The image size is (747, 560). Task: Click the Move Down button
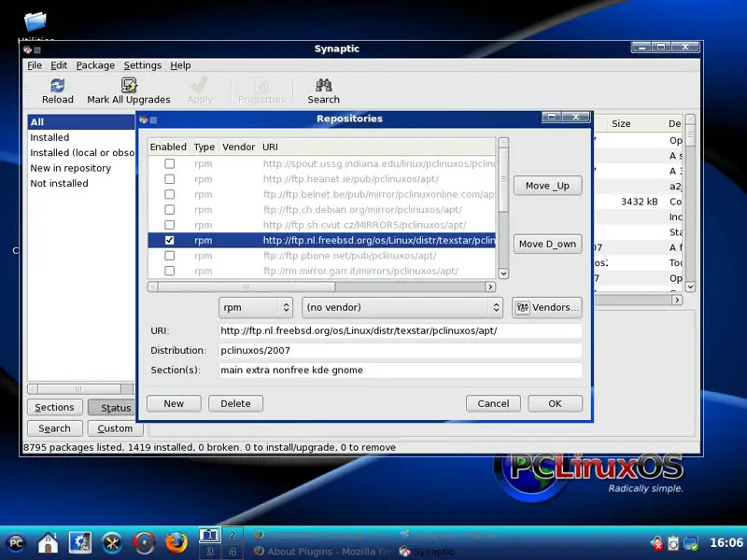pyautogui.click(x=547, y=245)
